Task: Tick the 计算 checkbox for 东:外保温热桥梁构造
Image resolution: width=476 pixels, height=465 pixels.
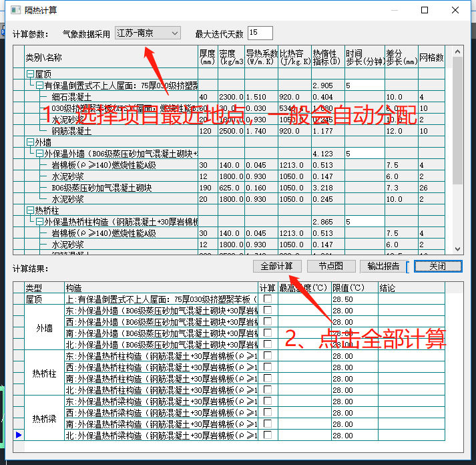Action: 268,401
